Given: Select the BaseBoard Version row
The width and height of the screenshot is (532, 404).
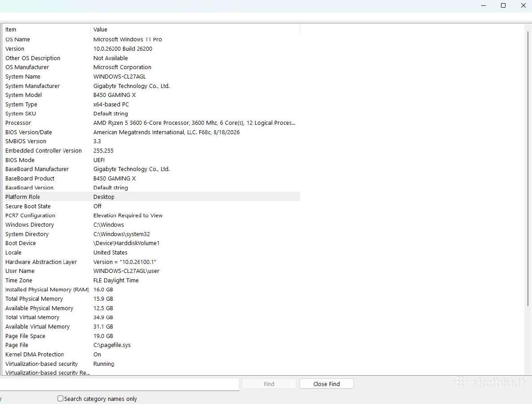Looking at the screenshot, I should pos(151,188).
